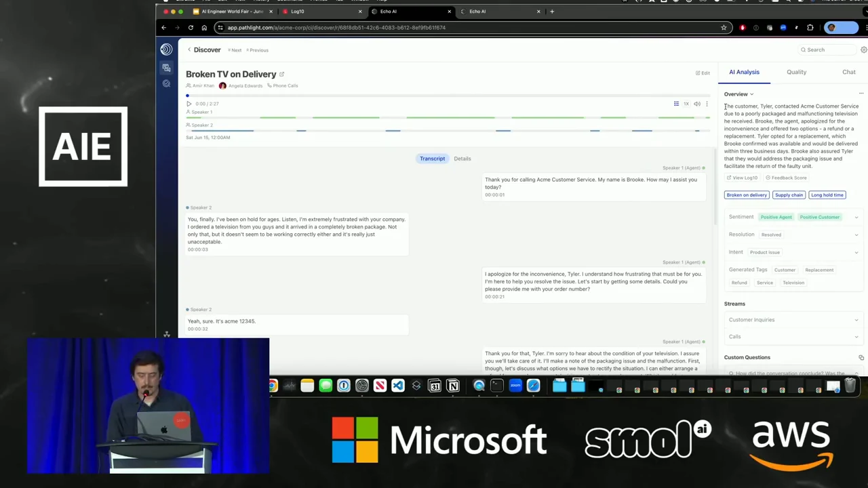This screenshot has width=868, height=488.
Task: Open the AI Analysis tab
Action: pyautogui.click(x=744, y=72)
